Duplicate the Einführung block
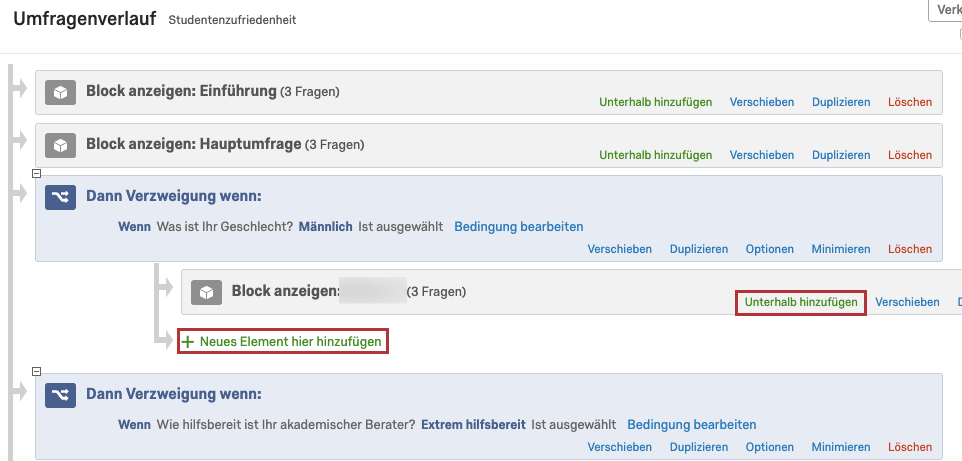 [841, 103]
